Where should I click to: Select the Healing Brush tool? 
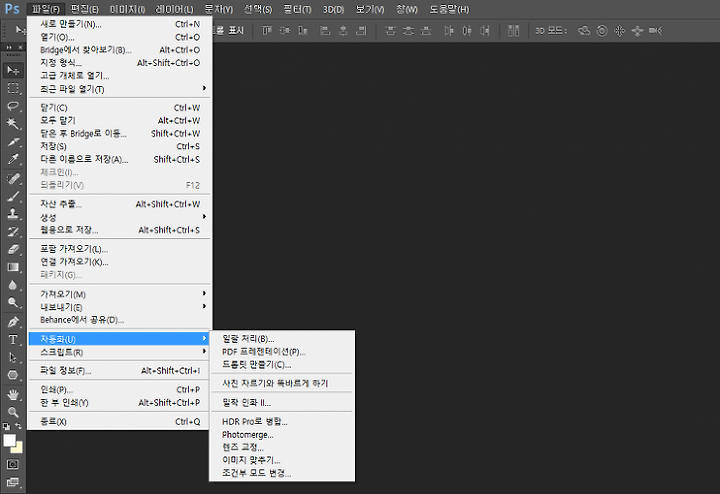coord(13,178)
